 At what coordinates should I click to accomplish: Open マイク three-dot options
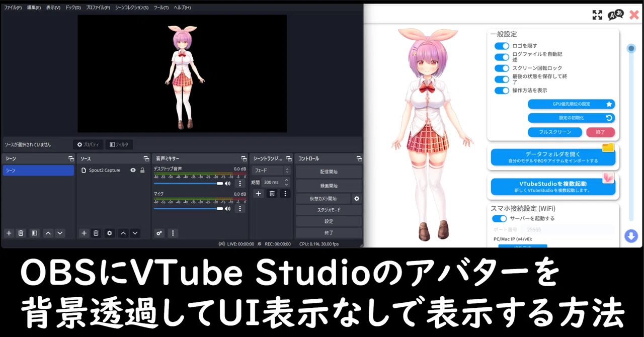pyautogui.click(x=240, y=208)
